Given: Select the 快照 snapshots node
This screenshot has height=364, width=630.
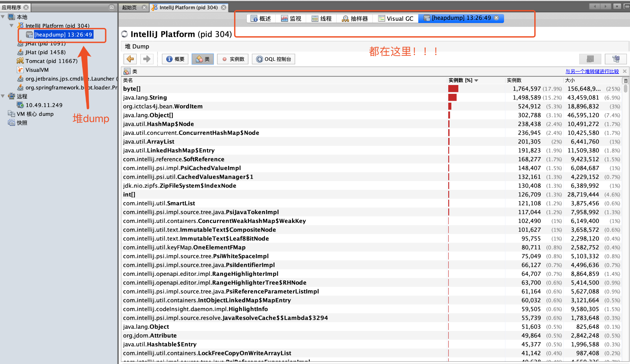Looking at the screenshot, I should 22,123.
